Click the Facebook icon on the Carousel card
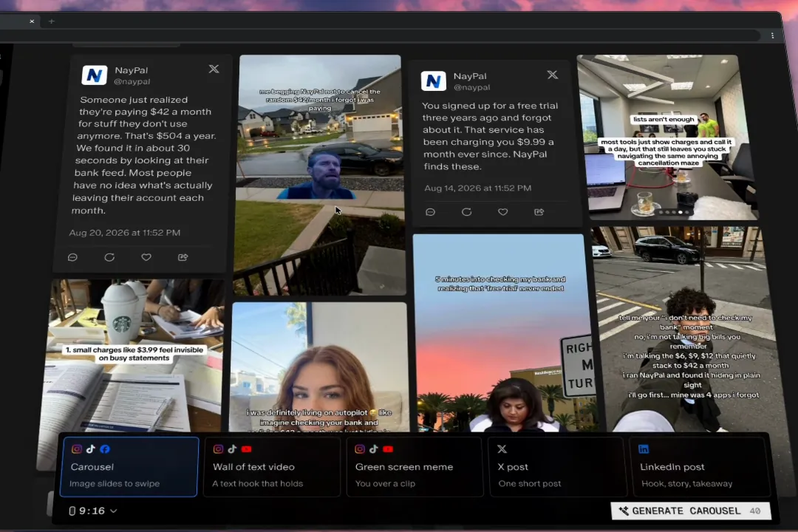Image resolution: width=798 pixels, height=532 pixels. click(105, 449)
